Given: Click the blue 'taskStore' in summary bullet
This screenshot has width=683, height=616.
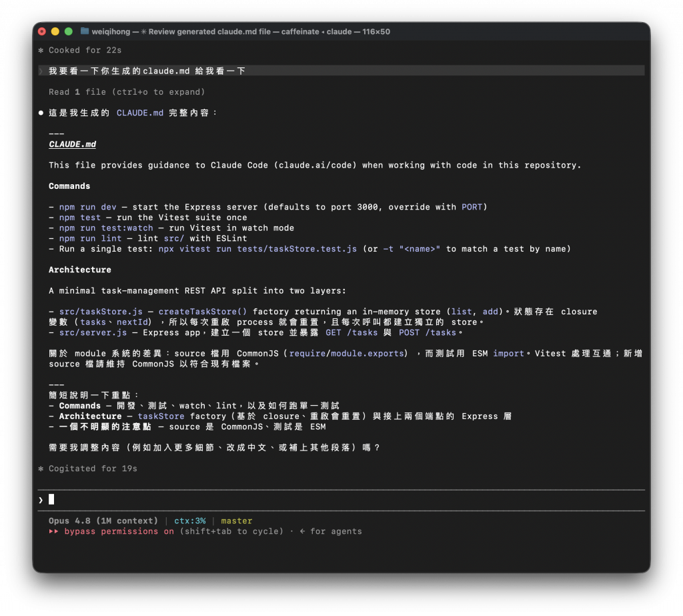Looking at the screenshot, I should (x=161, y=416).
